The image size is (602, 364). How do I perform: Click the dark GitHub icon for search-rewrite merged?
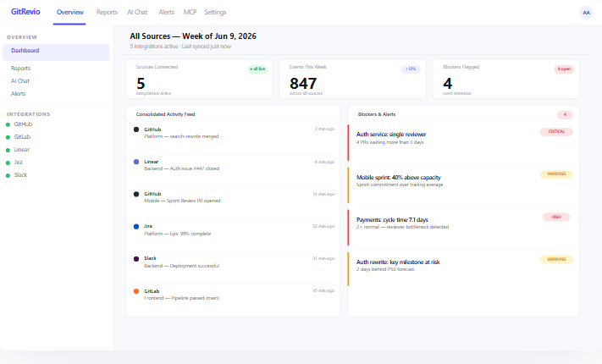tap(136, 130)
